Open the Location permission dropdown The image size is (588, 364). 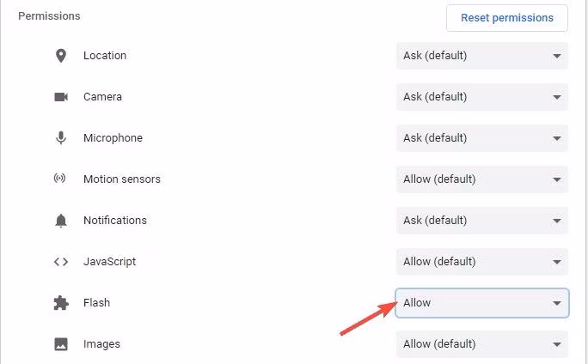(481, 56)
